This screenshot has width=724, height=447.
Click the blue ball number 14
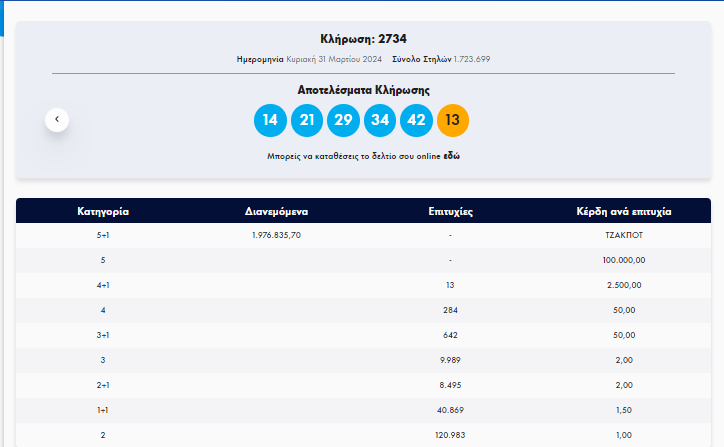click(269, 120)
